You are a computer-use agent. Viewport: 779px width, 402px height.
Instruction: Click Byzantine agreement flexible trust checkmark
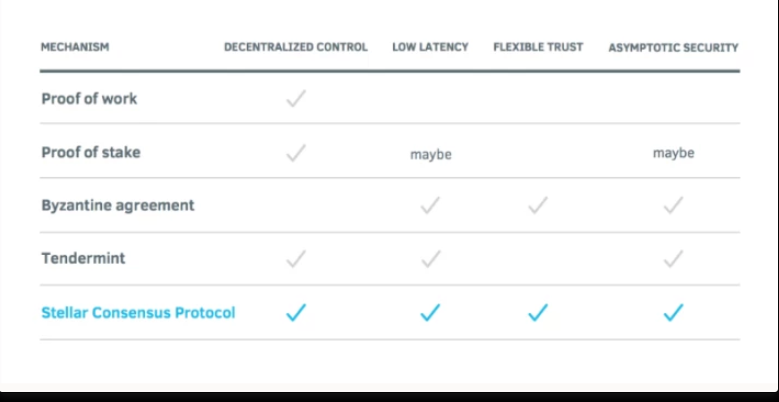click(x=538, y=205)
